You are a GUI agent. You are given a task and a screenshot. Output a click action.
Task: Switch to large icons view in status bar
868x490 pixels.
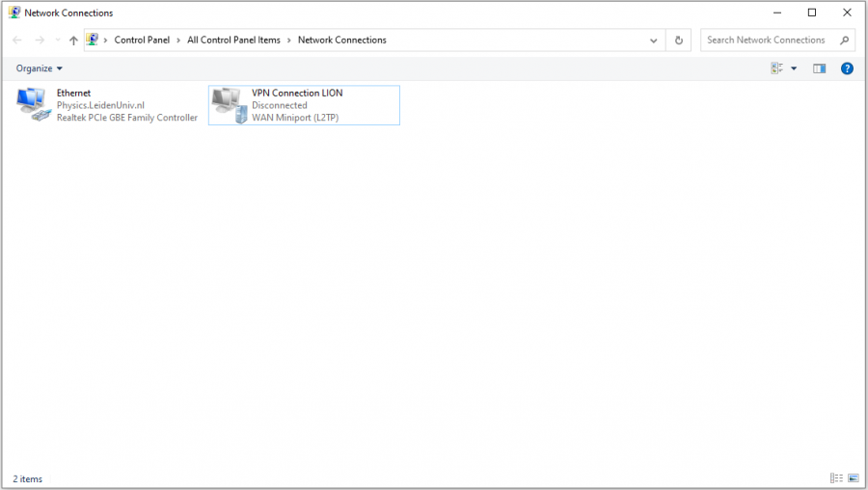pyautogui.click(x=853, y=478)
